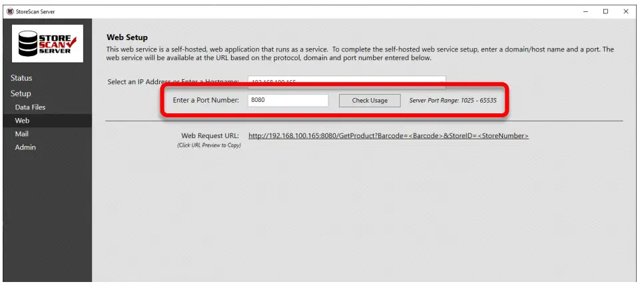Viewport: 644px width, 286px height.
Task: Click the StoreScan title bar app icon
Action: (10, 11)
